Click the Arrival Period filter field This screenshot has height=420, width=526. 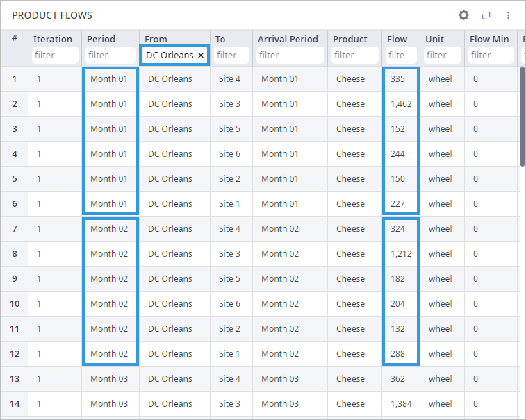pyautogui.click(x=290, y=55)
